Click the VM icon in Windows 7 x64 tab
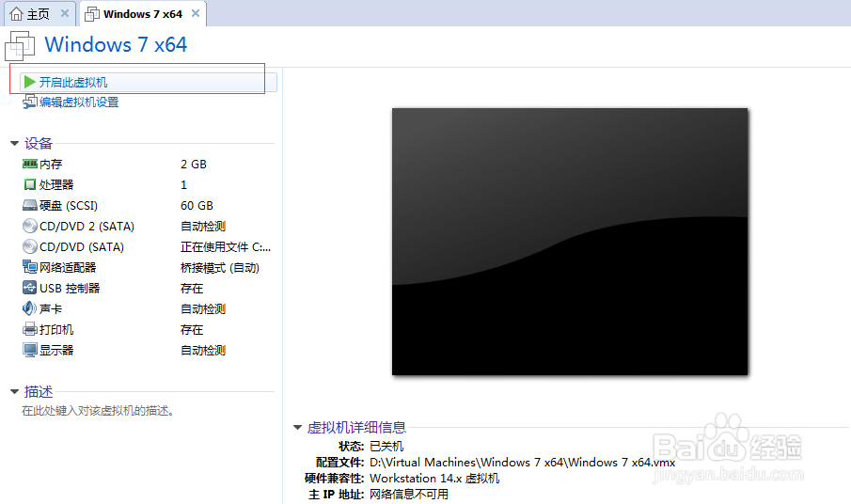Image resolution: width=851 pixels, height=504 pixels. pos(92,13)
